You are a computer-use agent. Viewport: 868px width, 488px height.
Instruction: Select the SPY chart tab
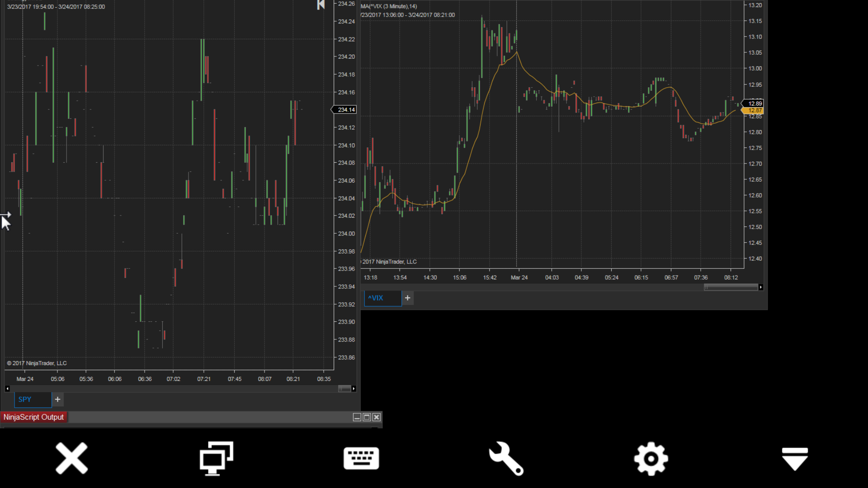click(x=33, y=399)
